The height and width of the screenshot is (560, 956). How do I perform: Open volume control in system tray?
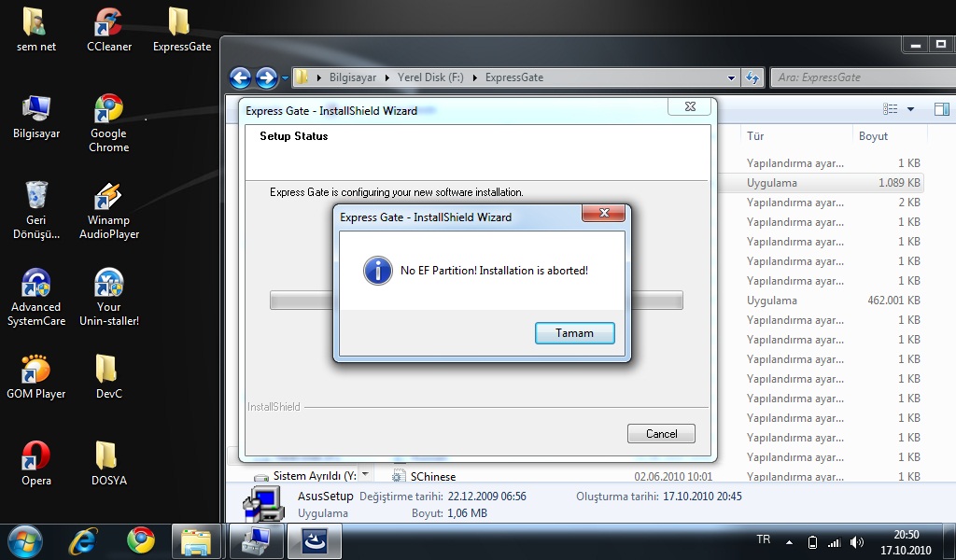tap(857, 541)
